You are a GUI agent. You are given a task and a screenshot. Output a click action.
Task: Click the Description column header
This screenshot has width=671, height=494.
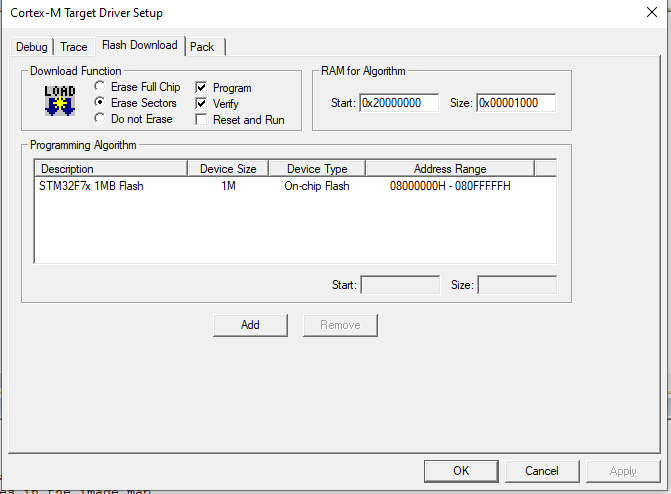click(x=111, y=169)
